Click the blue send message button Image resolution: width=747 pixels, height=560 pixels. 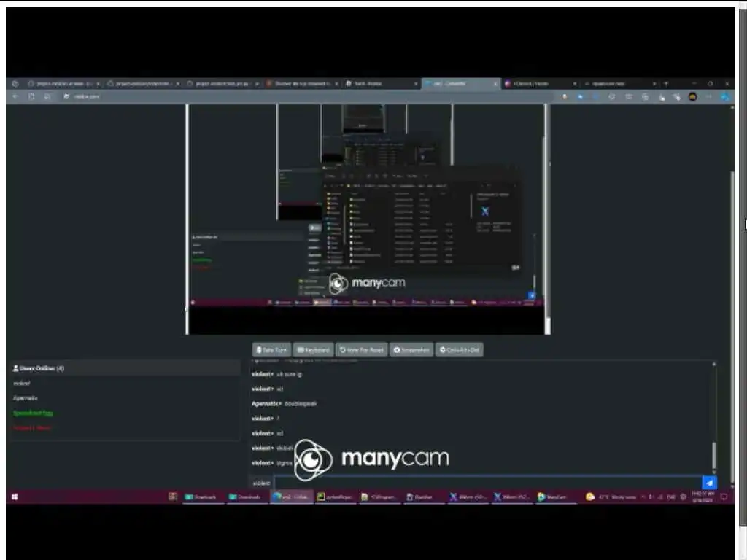pos(709,483)
